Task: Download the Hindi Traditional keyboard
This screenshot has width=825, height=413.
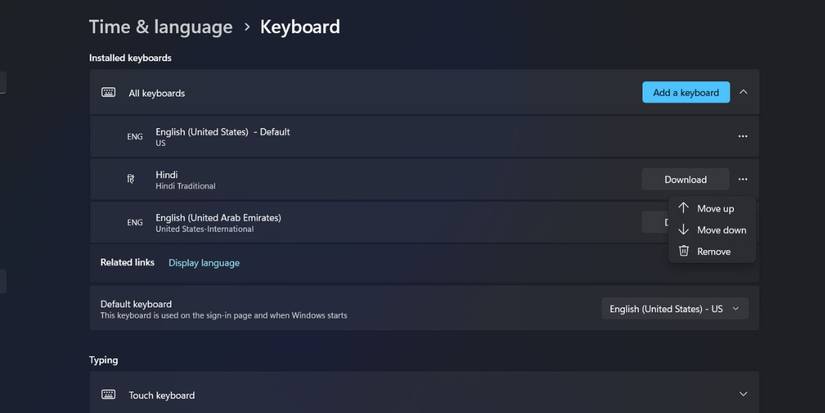Action: 685,180
